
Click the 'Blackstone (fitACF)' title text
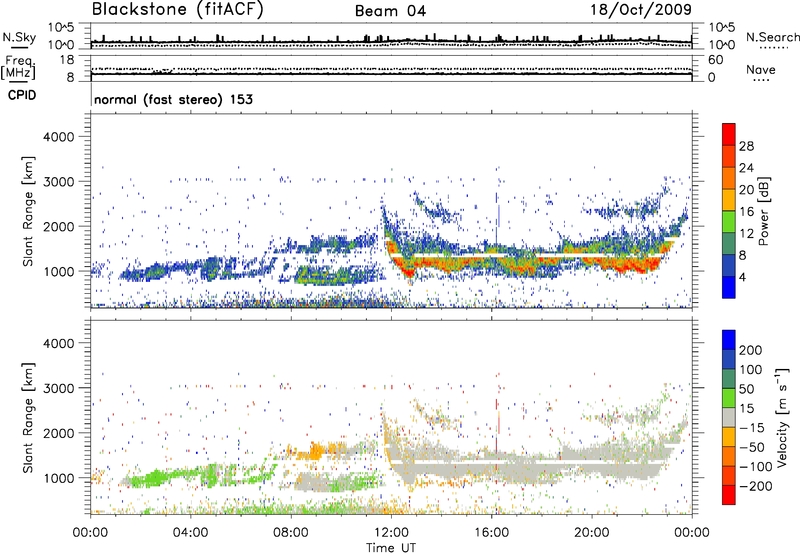point(178,9)
